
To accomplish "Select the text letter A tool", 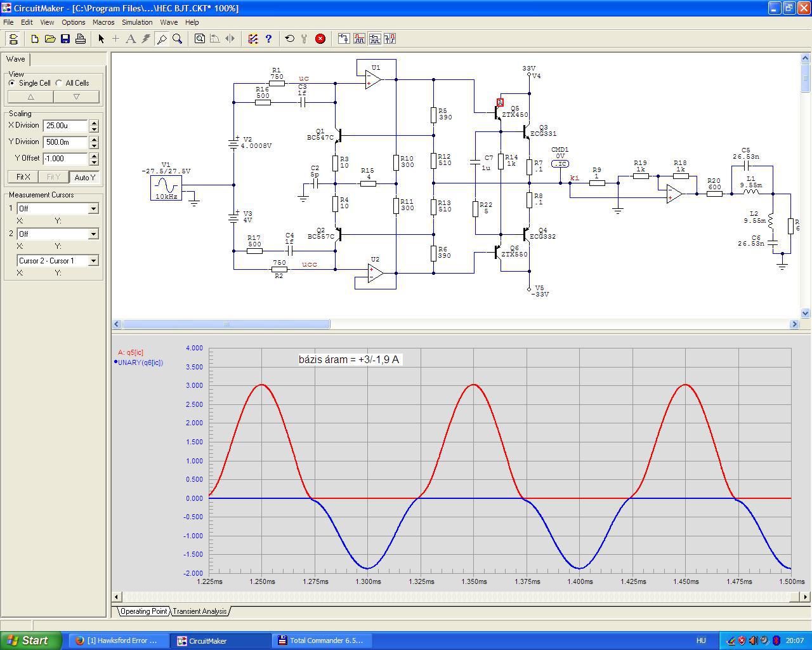I will 131,39.
